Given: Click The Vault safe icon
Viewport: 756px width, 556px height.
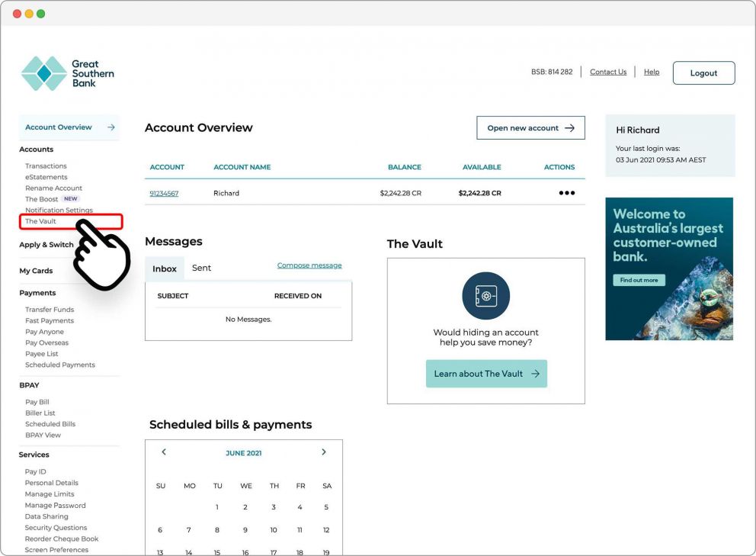Looking at the screenshot, I should coord(485,296).
